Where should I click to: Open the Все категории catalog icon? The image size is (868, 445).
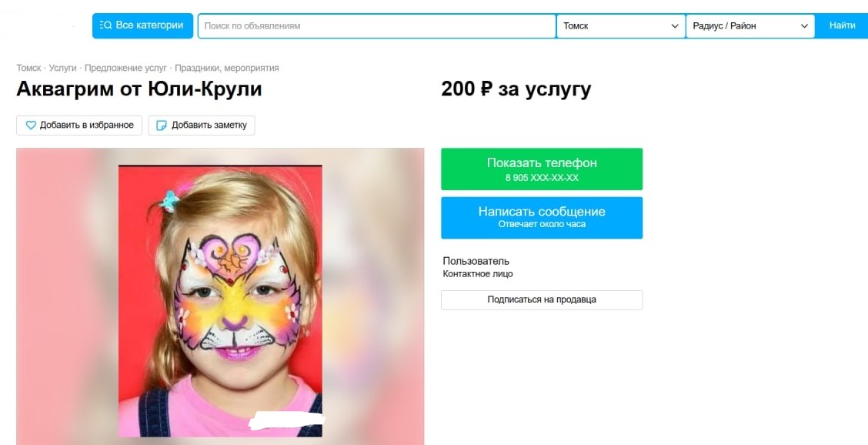click(x=105, y=25)
